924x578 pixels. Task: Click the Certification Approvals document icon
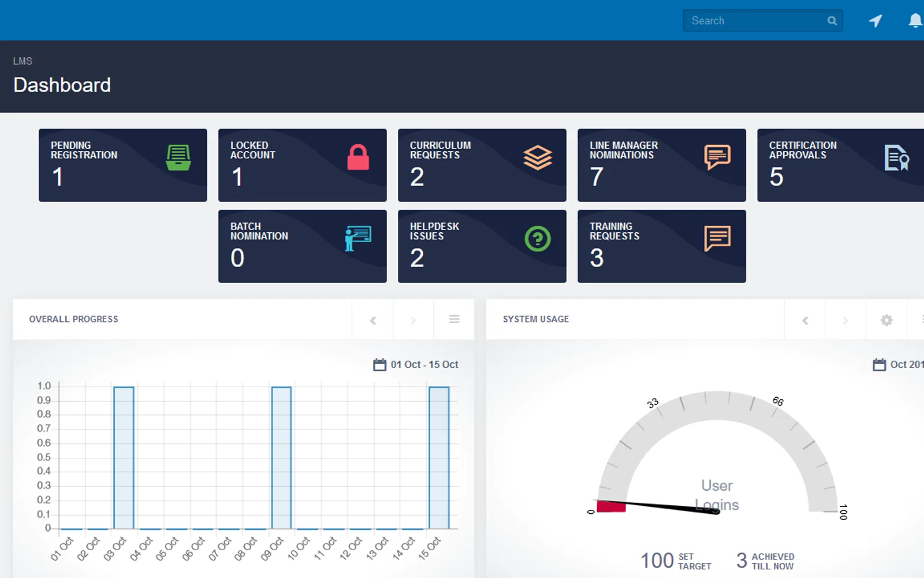[897, 157]
